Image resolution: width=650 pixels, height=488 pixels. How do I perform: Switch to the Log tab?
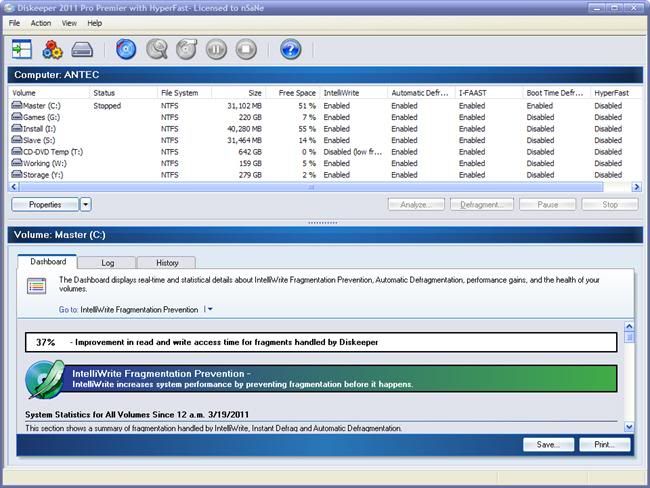(x=107, y=263)
